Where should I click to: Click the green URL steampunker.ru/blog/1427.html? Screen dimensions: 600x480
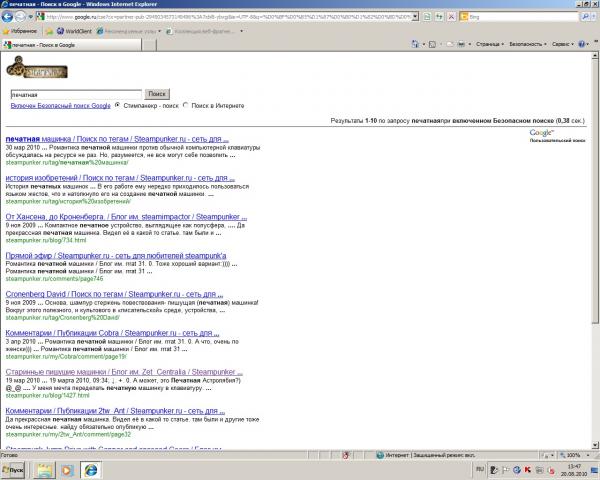(x=47, y=396)
